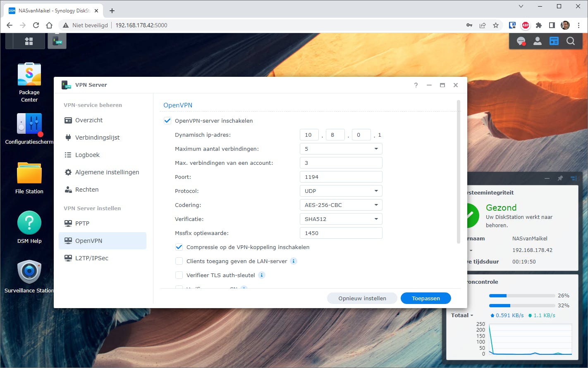
Task: Bookmark this page with the star icon
Action: coord(496,25)
